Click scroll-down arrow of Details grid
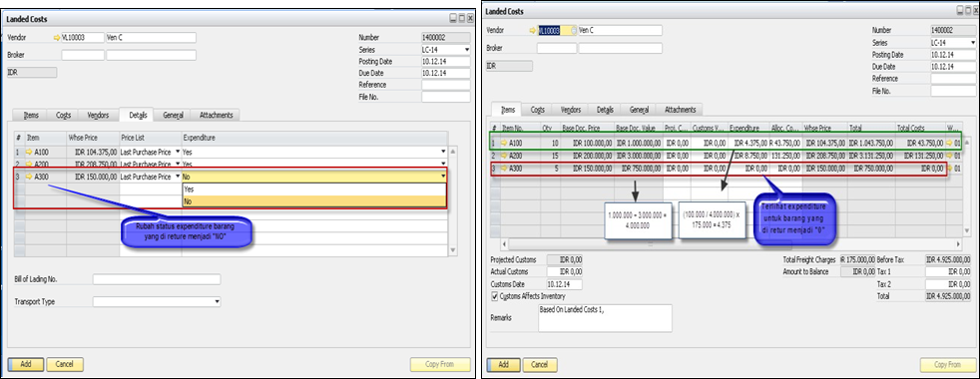The image size is (980, 379). tap(453, 250)
